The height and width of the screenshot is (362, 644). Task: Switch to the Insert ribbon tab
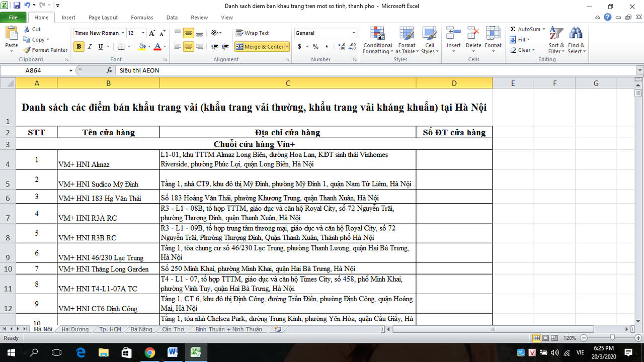pos(68,18)
